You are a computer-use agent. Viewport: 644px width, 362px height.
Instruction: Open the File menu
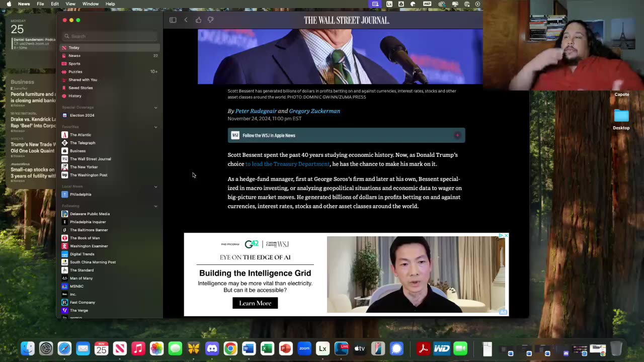[x=40, y=4]
